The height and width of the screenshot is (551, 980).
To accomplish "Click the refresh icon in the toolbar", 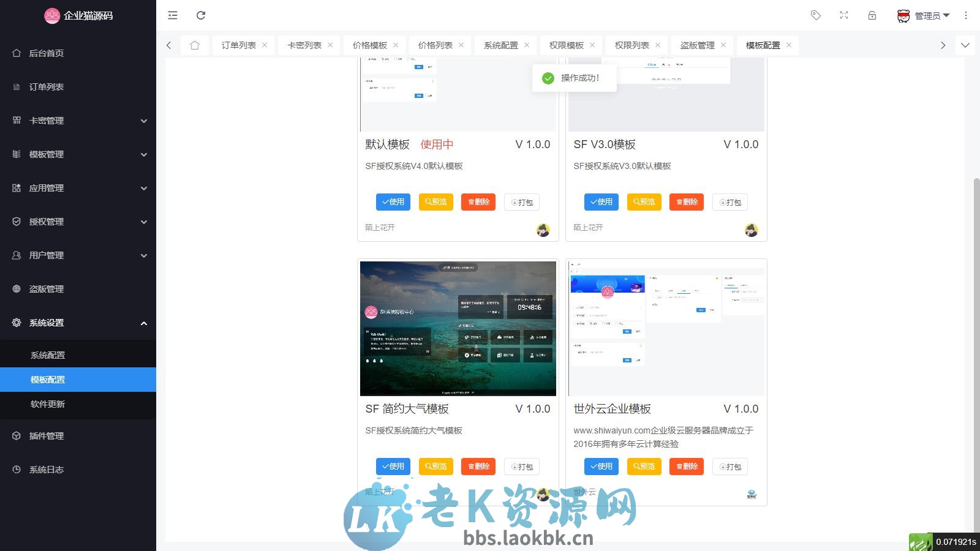I will coord(201,15).
